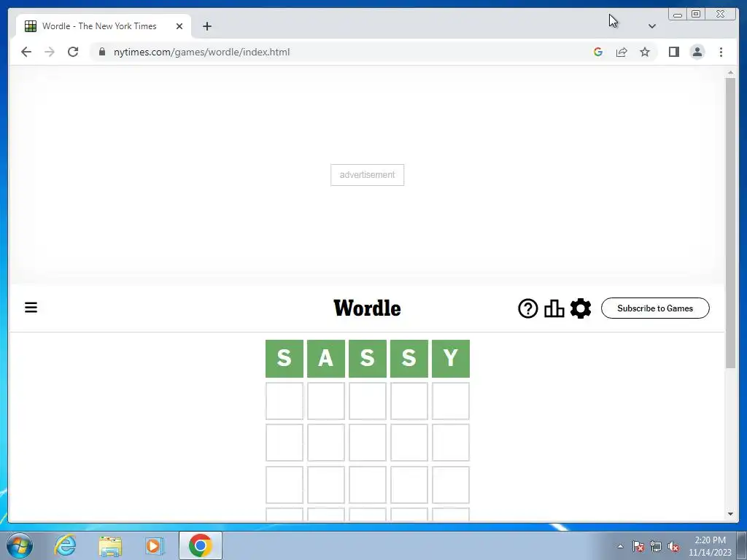Toggle the Chrome side panel
747x560 pixels.
[x=673, y=52]
